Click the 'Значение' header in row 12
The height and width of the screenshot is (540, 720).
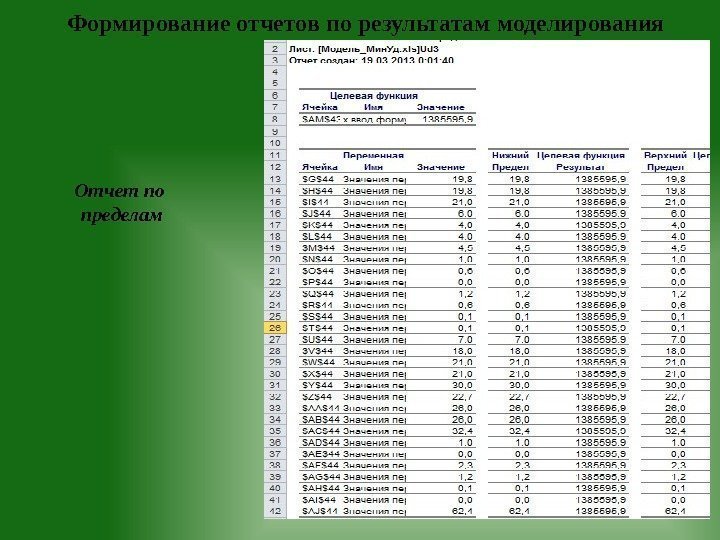click(441, 167)
